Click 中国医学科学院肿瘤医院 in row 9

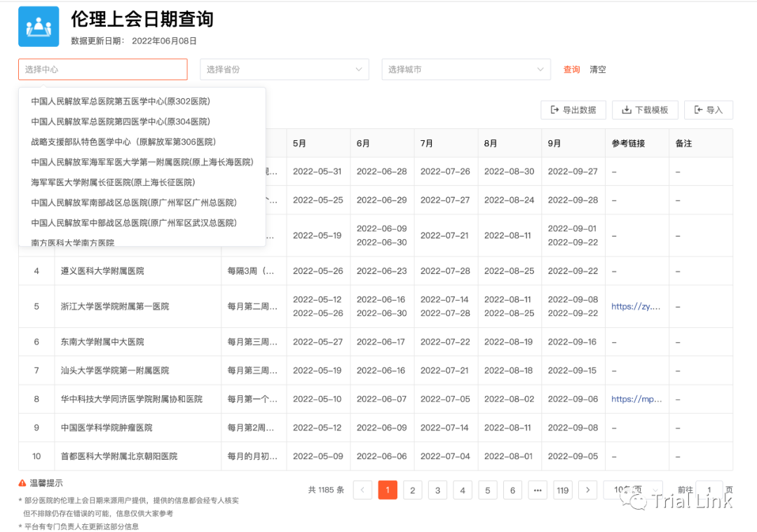pyautogui.click(x=107, y=428)
